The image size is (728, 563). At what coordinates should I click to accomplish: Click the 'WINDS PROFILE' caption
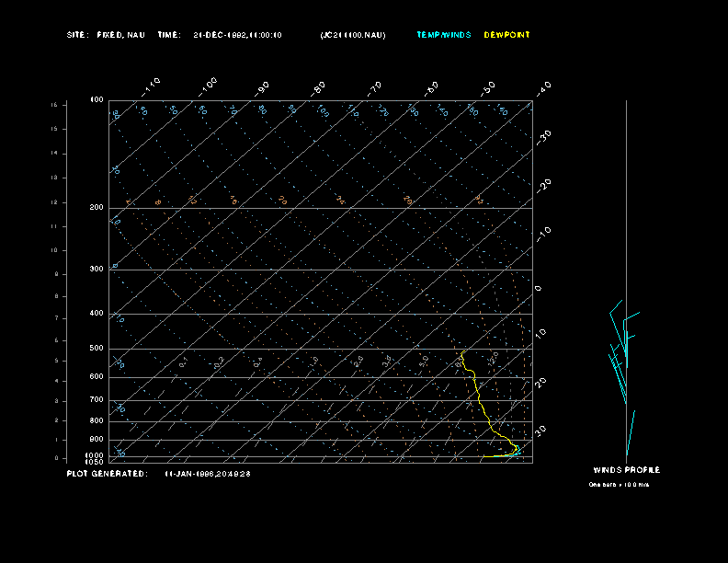[x=627, y=470]
